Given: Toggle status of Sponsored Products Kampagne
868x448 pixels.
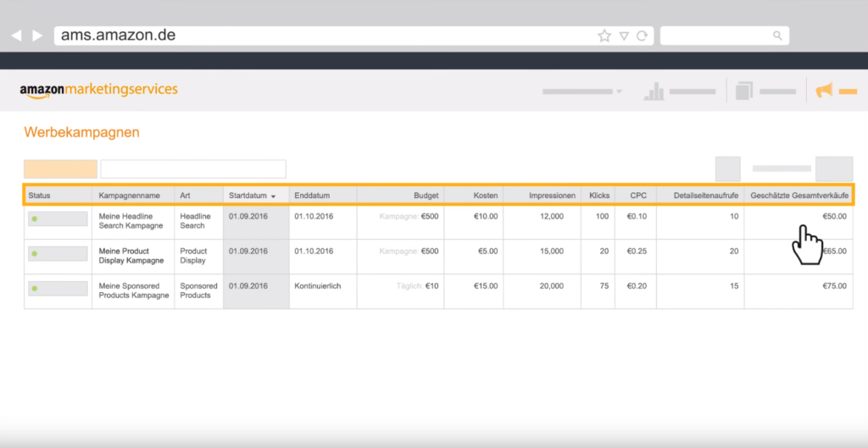Looking at the screenshot, I should pyautogui.click(x=58, y=289).
